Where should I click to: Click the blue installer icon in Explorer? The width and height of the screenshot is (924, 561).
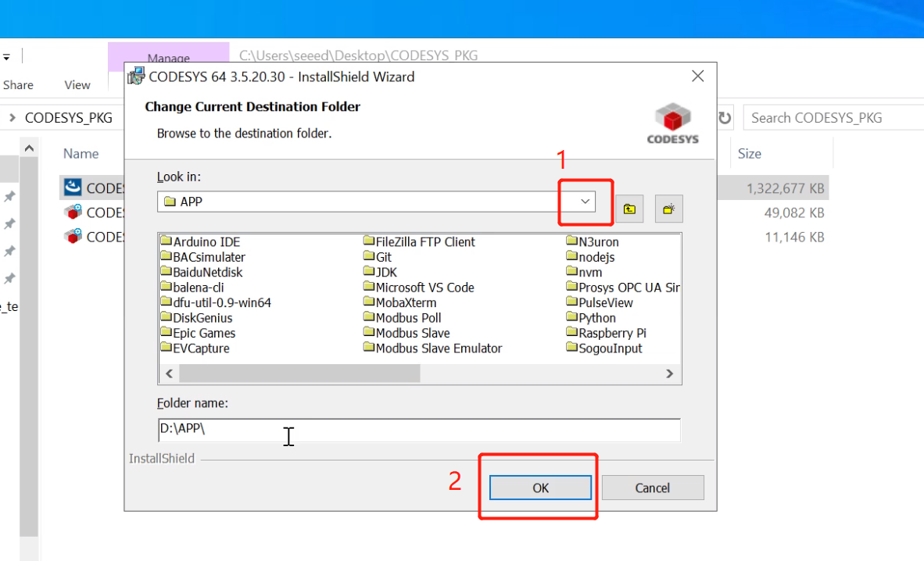coord(73,188)
